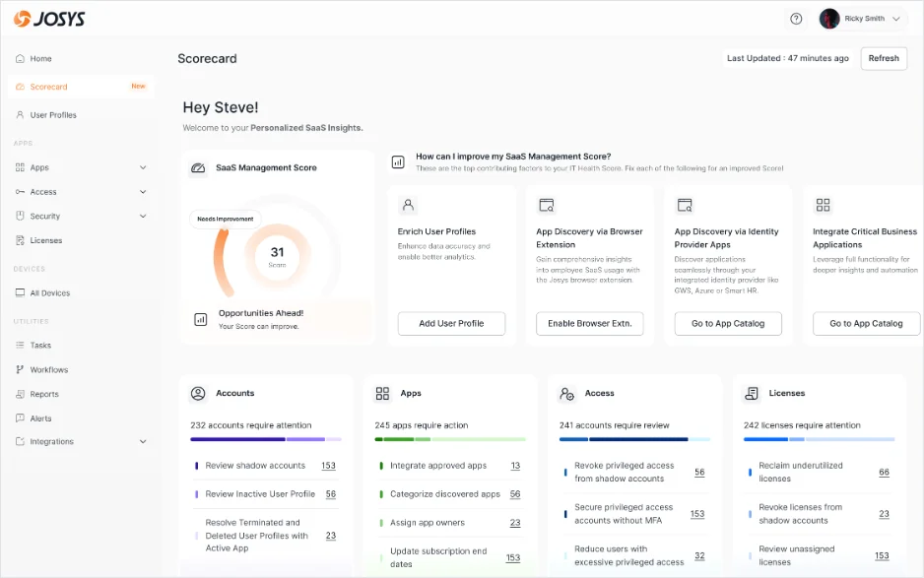Click the 232 accounts attention progress bar
The width and height of the screenshot is (924, 578).
point(266,439)
